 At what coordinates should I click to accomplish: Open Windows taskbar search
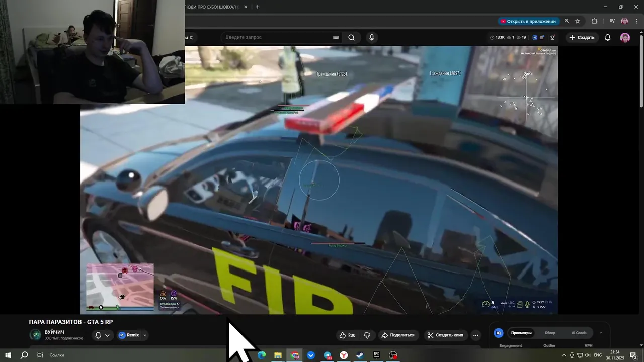tap(24, 355)
